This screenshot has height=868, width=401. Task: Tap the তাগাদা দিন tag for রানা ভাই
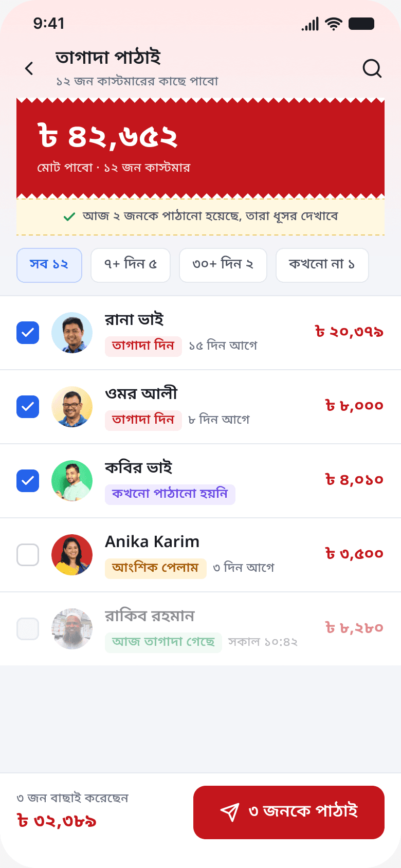(143, 346)
